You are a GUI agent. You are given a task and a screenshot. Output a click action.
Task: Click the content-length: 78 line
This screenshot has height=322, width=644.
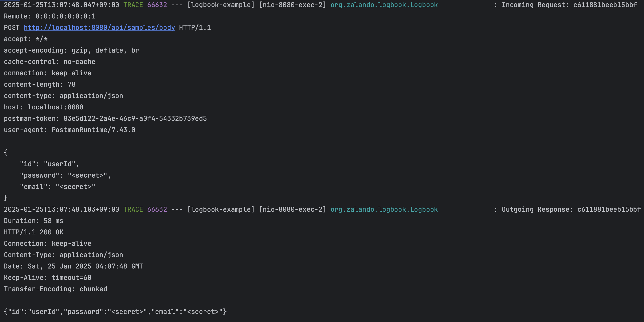pos(40,84)
